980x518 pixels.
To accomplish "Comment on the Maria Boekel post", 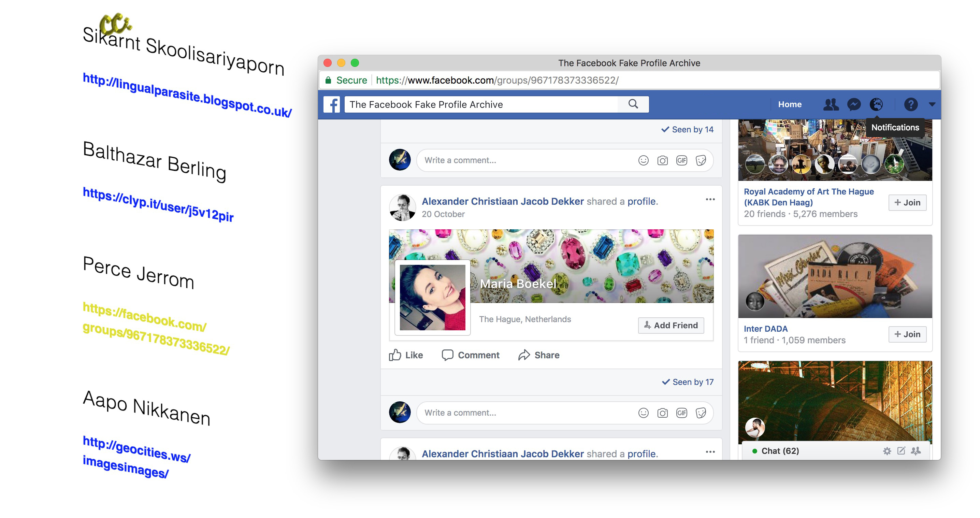I will [470, 355].
